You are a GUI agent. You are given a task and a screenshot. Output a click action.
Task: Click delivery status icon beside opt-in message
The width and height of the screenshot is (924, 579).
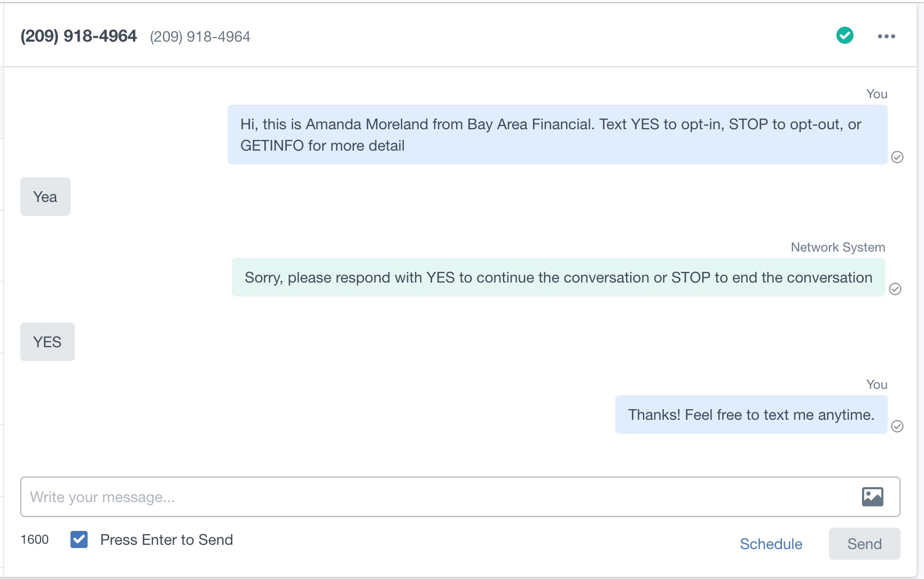(897, 157)
